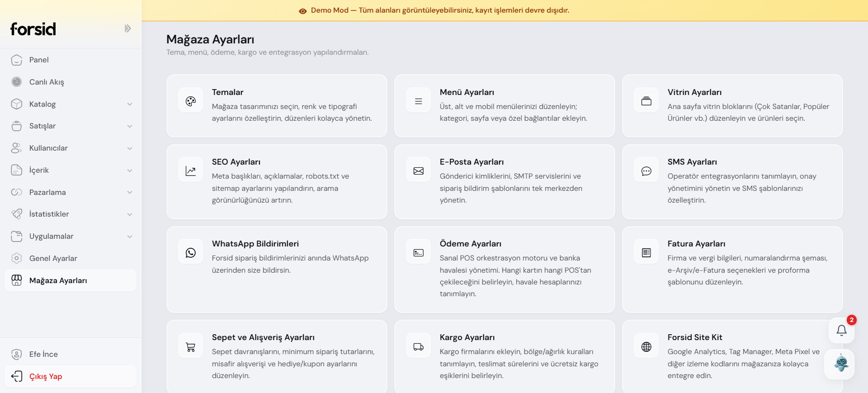Image resolution: width=868 pixels, height=393 pixels.
Task: Open the Temalar settings card title
Action: [227, 92]
